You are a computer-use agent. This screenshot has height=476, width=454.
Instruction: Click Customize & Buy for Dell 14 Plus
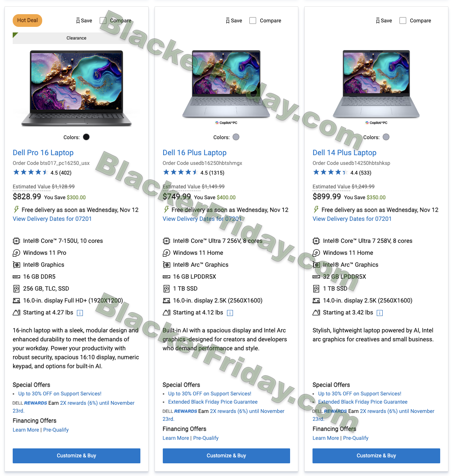point(376,456)
